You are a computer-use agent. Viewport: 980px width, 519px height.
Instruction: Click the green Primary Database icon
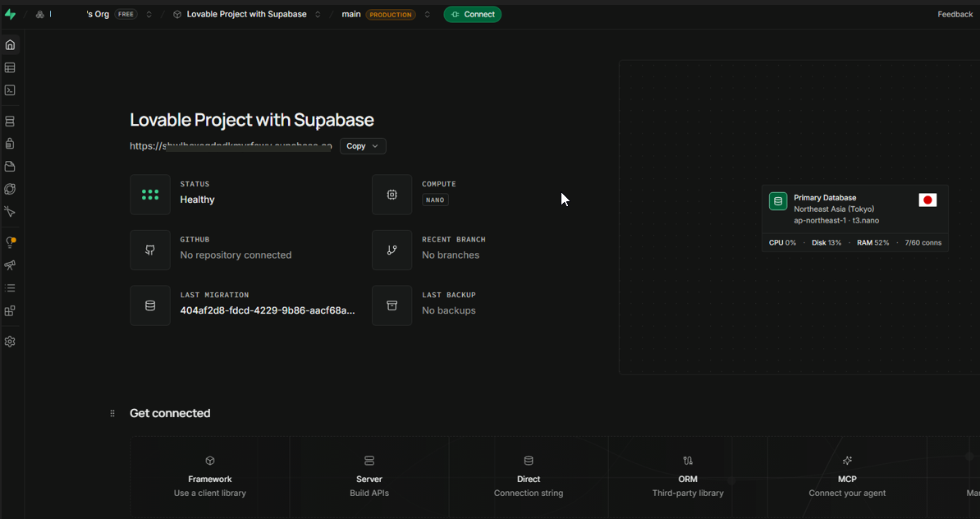tap(778, 201)
